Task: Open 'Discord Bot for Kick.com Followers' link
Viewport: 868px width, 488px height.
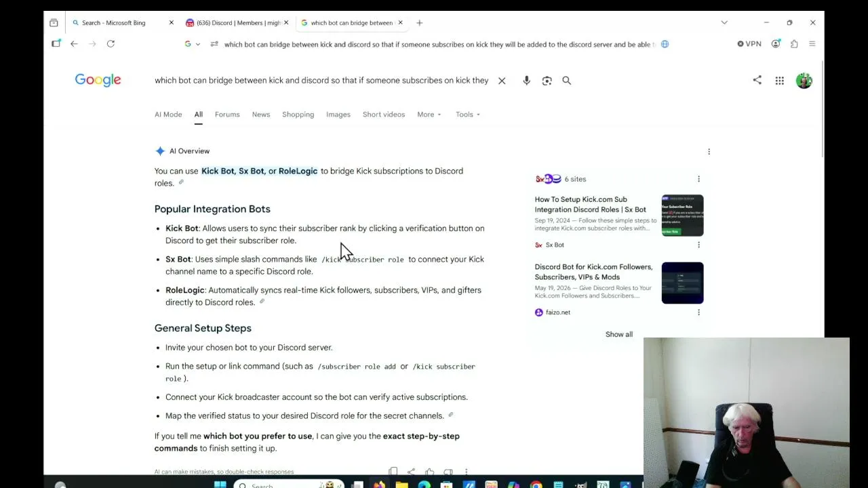Action: click(594, 272)
